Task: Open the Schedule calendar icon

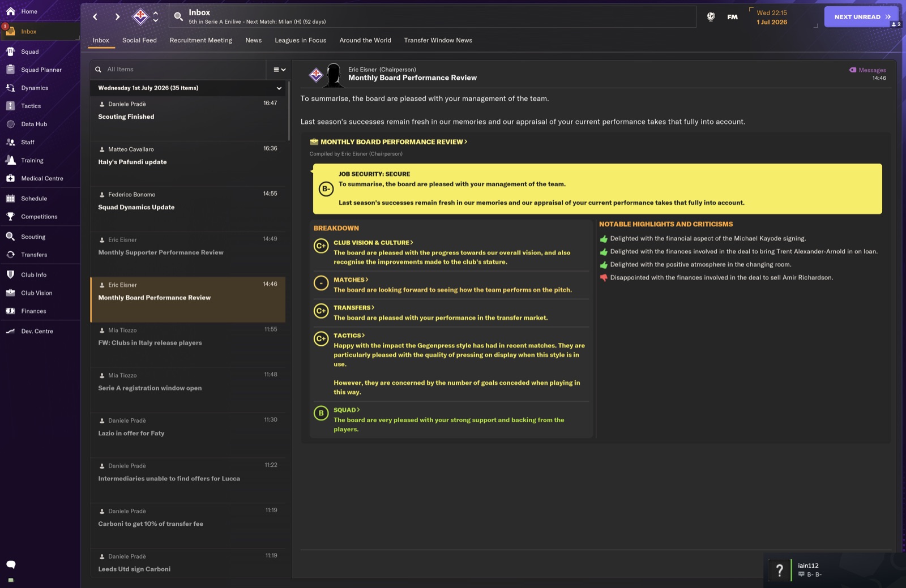Action: [x=10, y=199]
